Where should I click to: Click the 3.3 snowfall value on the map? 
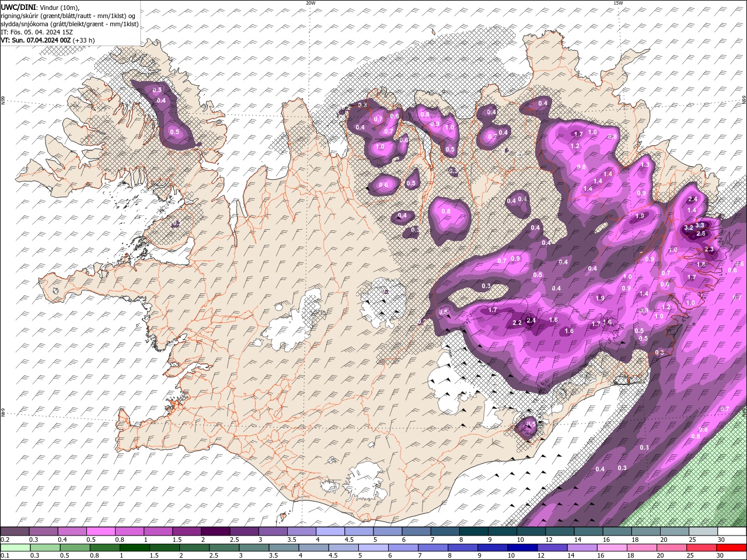[x=701, y=225]
